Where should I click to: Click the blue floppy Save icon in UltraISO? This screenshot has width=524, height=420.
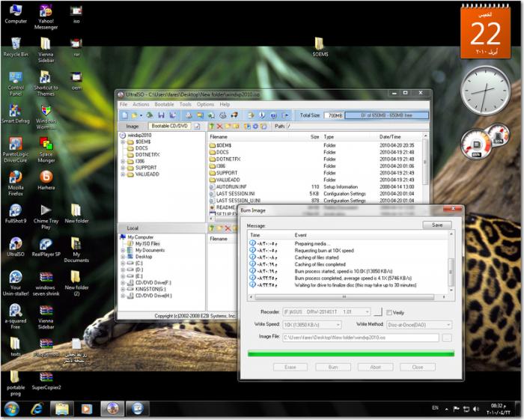point(162,115)
